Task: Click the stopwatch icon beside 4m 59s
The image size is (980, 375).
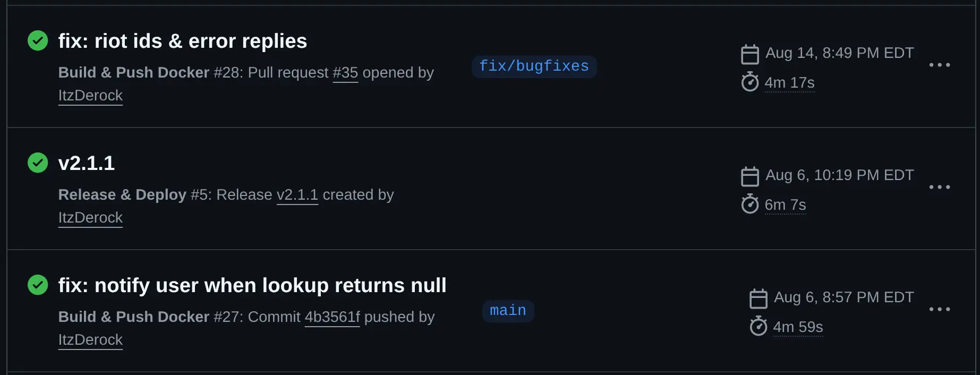Action: pos(759,327)
